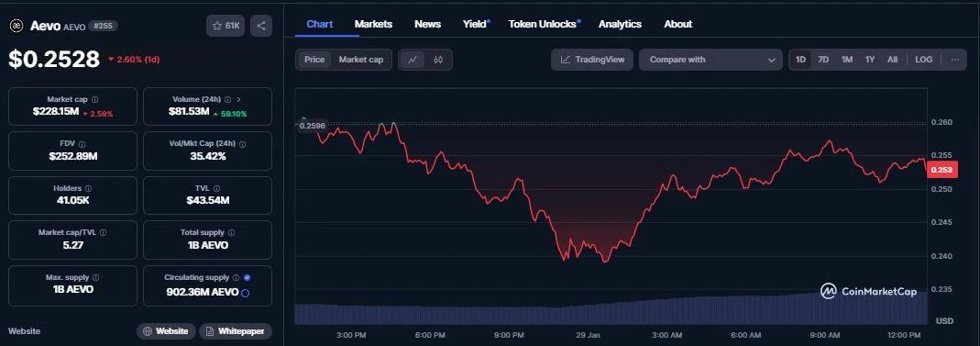Screen dimensions: 980x346
Task: Expand Volume (24h) details arrow
Action: click(x=238, y=99)
